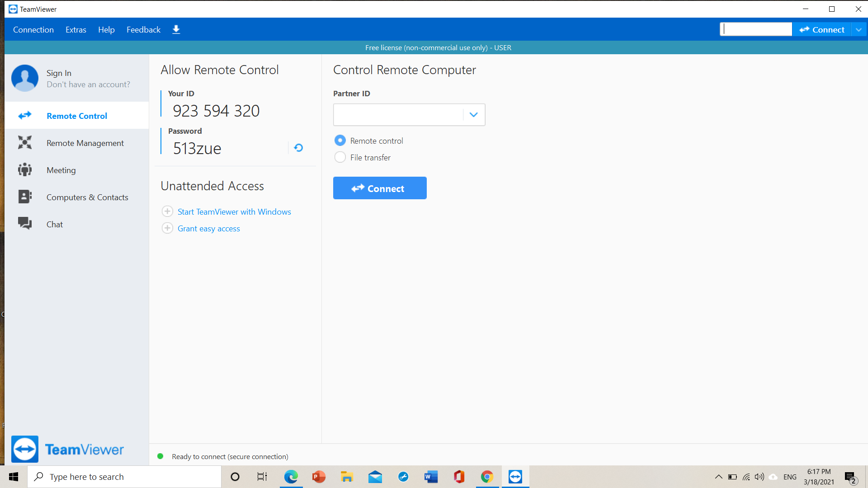Click plus icon beside Start TeamViewer with Windows
The image size is (868, 488).
pos(167,211)
